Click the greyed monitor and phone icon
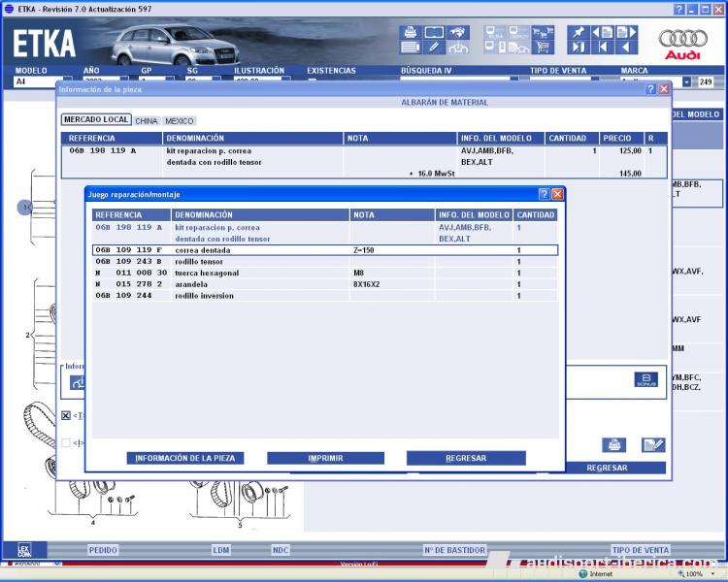The image size is (728, 582). [x=495, y=48]
